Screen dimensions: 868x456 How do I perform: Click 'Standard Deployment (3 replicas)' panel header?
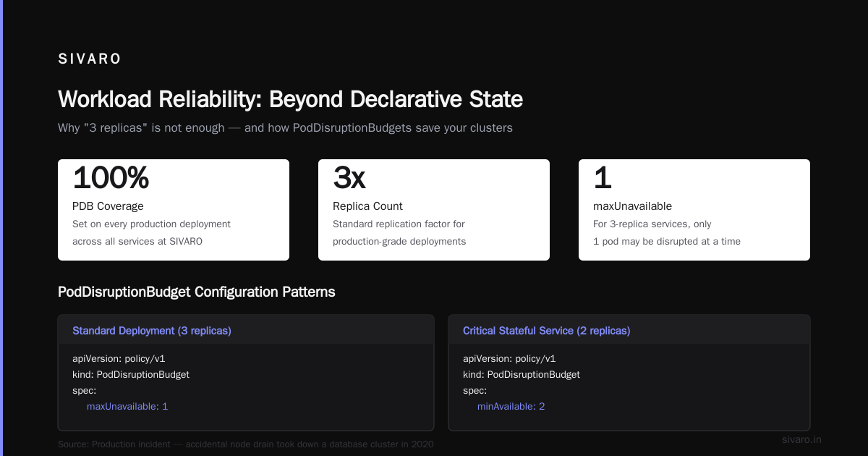click(246, 329)
